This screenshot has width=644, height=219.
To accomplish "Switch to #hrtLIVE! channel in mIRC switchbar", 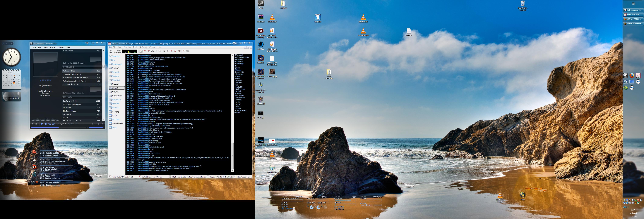I will pyautogui.click(x=115, y=92).
